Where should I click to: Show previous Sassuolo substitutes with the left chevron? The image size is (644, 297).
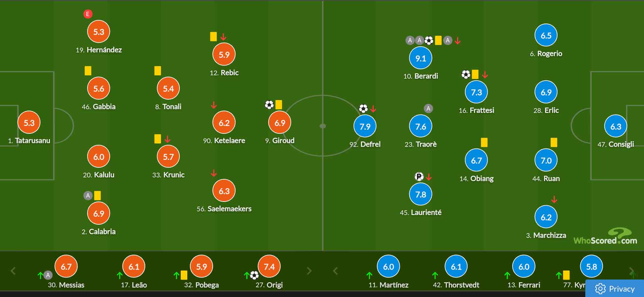click(335, 271)
